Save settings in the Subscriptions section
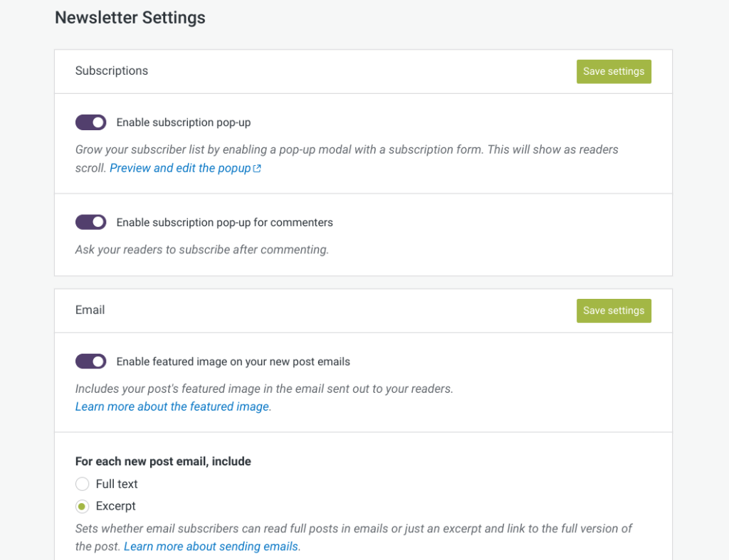This screenshot has height=560, width=729. (613, 71)
